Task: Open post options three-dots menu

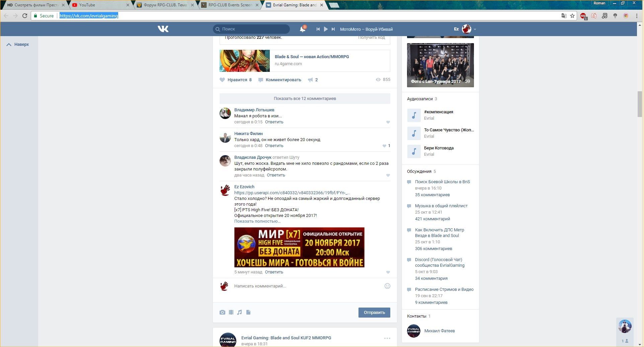Action: pyautogui.click(x=387, y=338)
